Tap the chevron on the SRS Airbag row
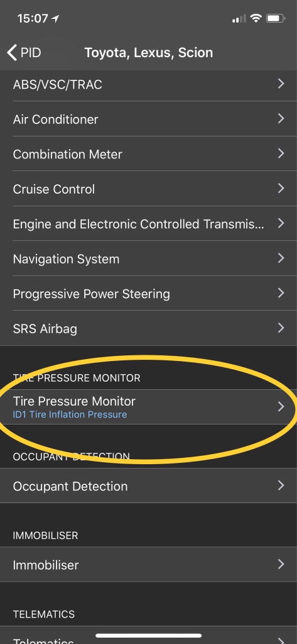Image resolution: width=297 pixels, height=644 pixels. (x=281, y=328)
